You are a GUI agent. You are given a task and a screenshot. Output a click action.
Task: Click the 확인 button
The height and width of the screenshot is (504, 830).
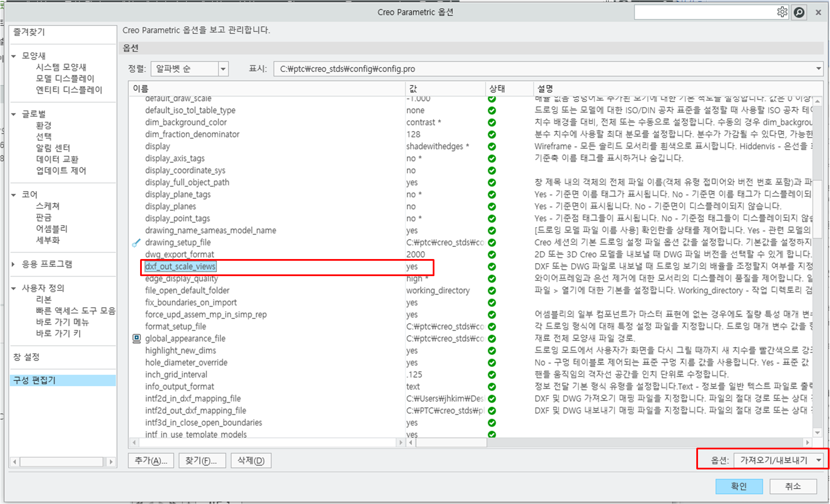pos(739,486)
